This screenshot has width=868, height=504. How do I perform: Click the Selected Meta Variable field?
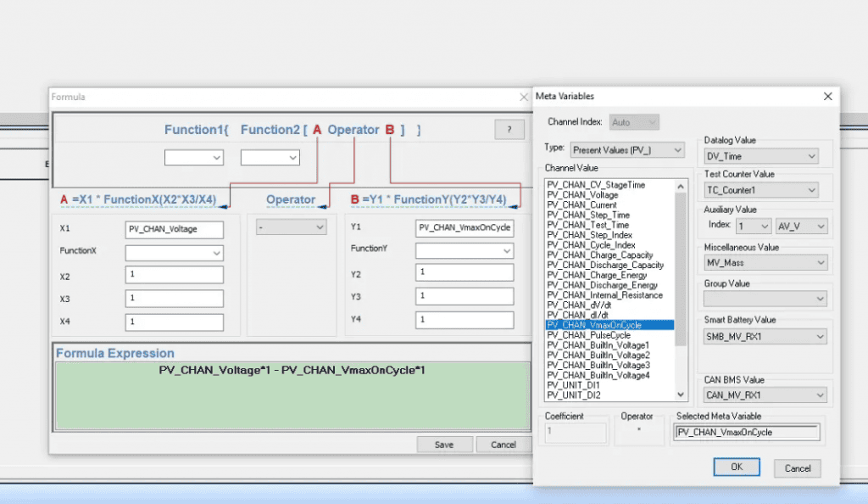pyautogui.click(x=747, y=433)
